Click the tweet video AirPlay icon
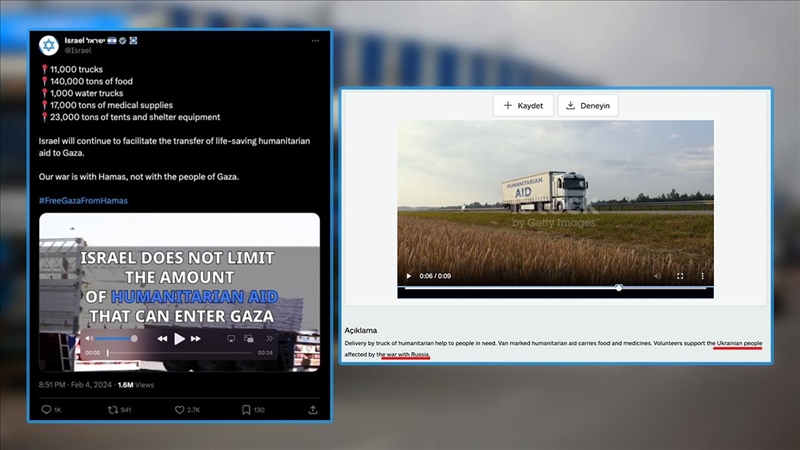This screenshot has width=800, height=450. pyautogui.click(x=231, y=339)
